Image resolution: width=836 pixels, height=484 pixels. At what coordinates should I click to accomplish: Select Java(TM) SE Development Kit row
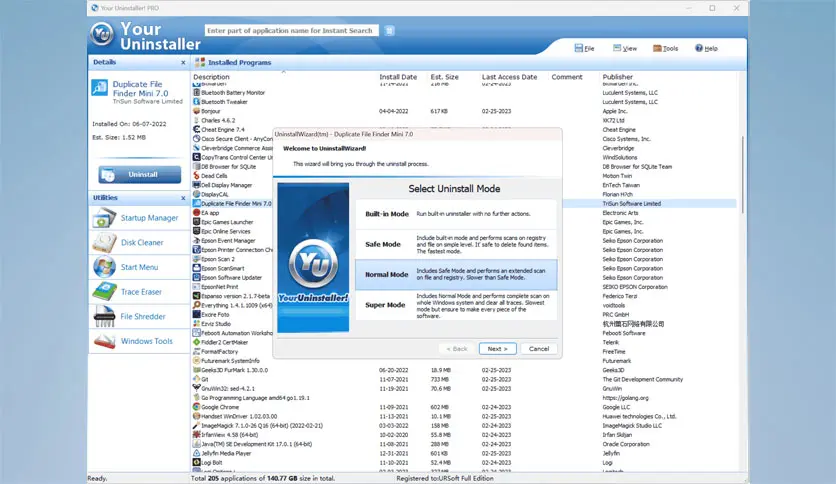[464, 444]
